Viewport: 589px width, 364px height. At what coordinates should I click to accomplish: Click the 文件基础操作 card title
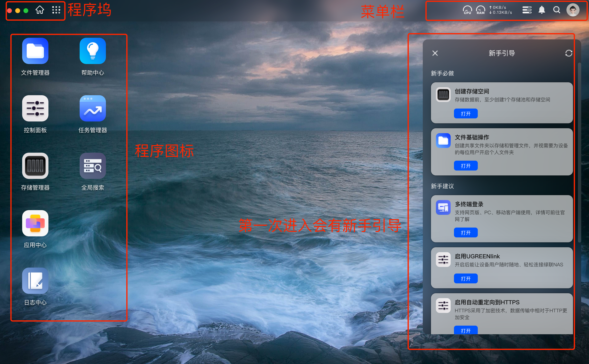(472, 137)
